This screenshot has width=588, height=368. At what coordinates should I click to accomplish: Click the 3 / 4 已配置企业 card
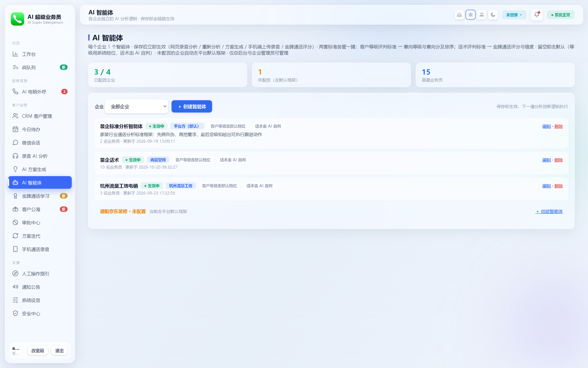click(x=168, y=75)
